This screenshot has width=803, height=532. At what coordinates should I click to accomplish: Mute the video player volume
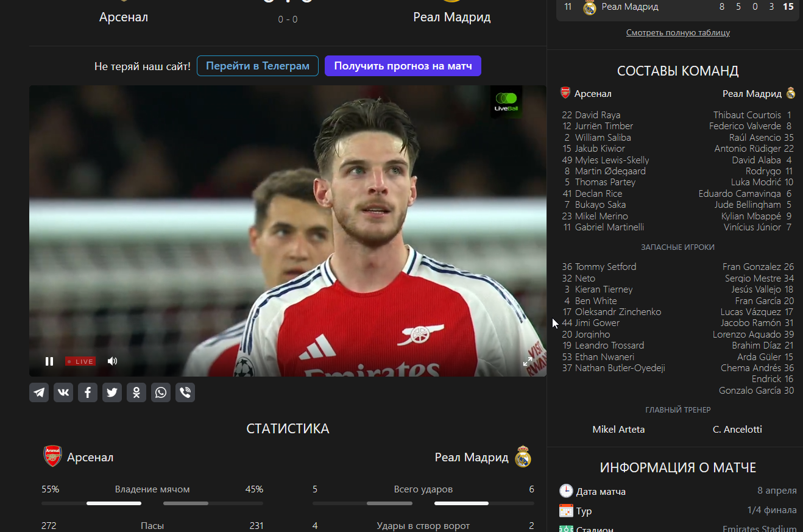(x=112, y=361)
